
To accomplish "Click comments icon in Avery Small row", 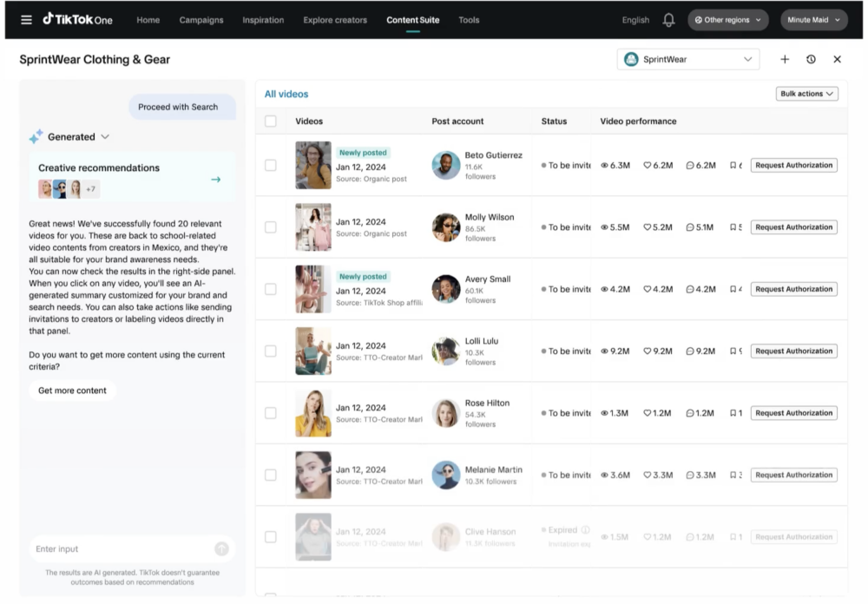I will coord(690,289).
